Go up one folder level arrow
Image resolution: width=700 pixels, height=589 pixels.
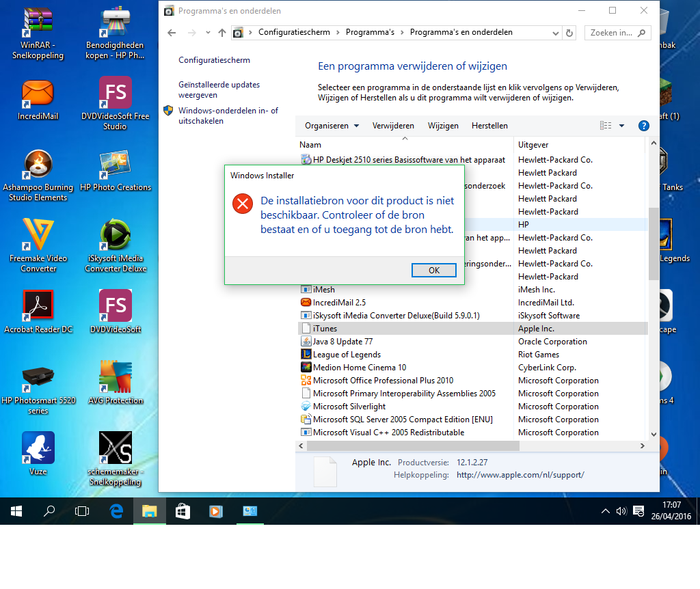(222, 33)
